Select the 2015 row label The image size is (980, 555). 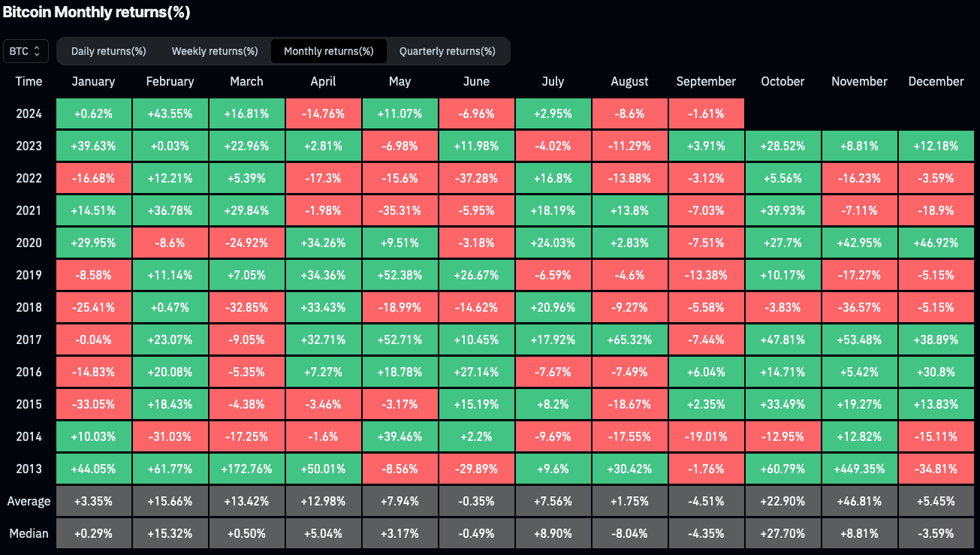click(29, 404)
